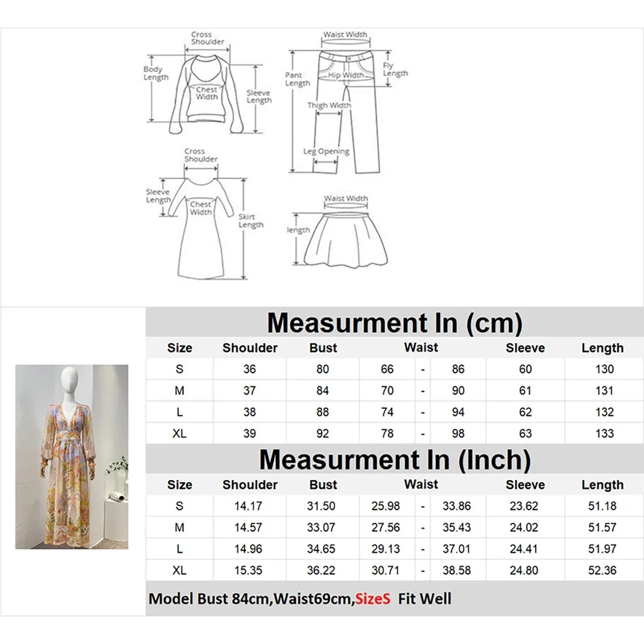The width and height of the screenshot is (644, 644).
Task: Select waist maximum 90 in M row
Action: coord(458,390)
